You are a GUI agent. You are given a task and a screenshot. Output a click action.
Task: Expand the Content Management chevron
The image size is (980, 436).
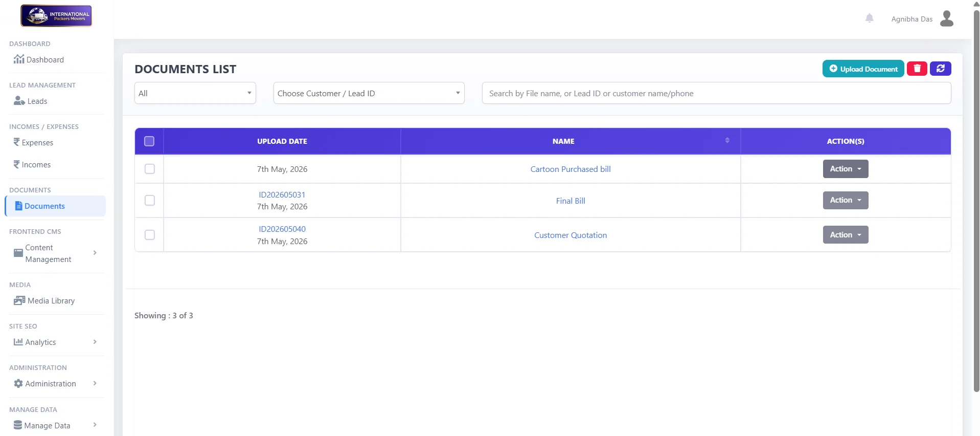[95, 253]
